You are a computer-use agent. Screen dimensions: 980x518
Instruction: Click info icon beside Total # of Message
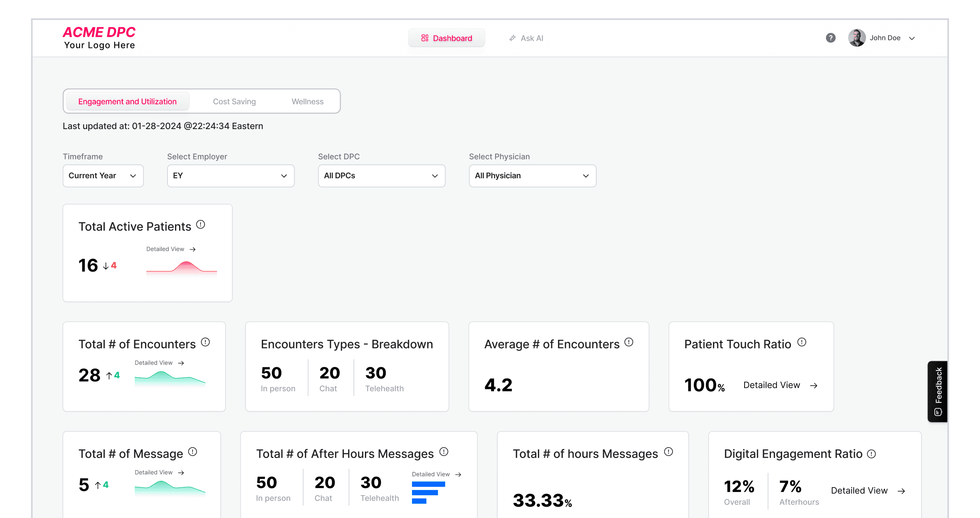[x=193, y=452]
